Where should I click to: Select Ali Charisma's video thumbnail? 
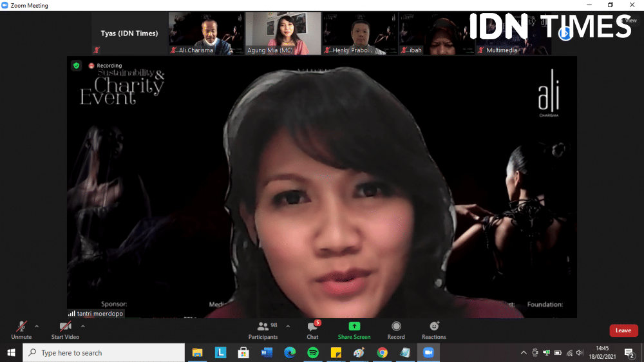pos(206,33)
